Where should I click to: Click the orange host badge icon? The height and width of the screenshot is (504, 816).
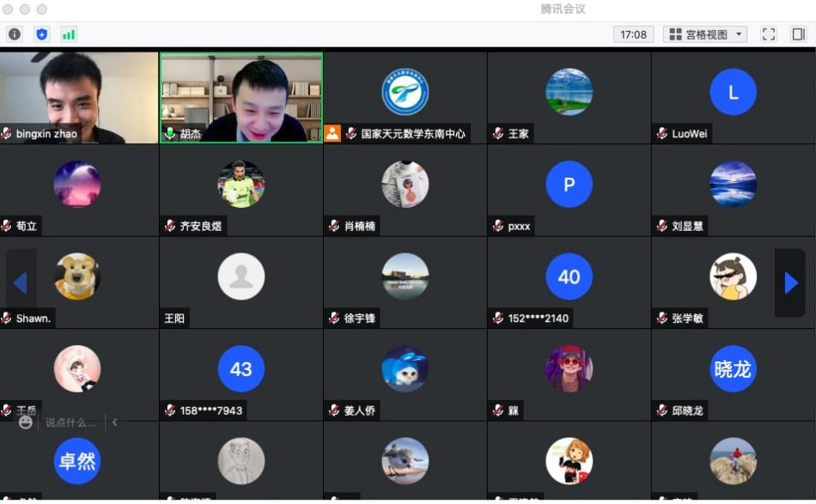tap(332, 134)
